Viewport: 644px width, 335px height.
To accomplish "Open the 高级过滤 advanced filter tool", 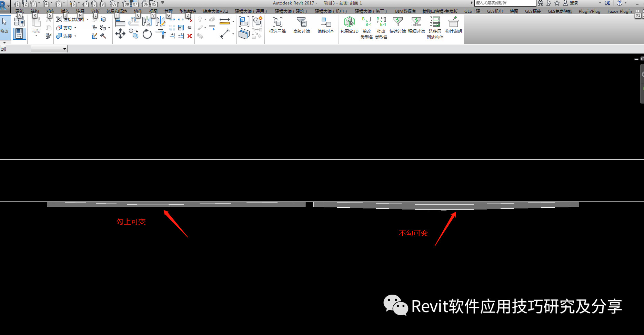I will point(302,25).
